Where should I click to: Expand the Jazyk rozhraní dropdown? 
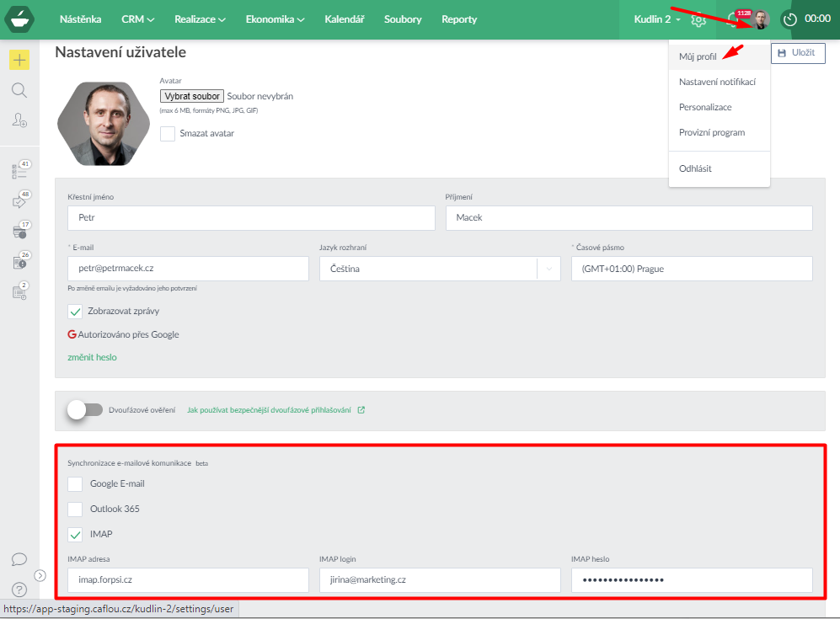548,269
